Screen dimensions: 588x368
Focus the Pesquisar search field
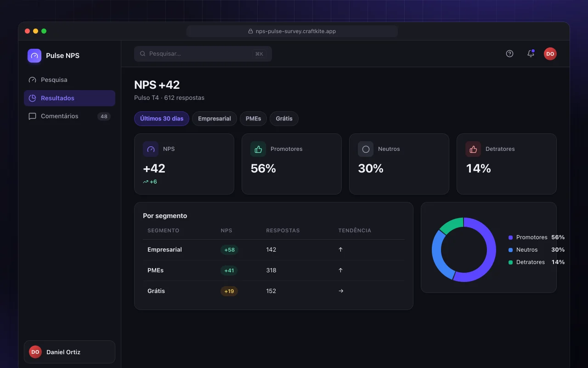pos(203,54)
